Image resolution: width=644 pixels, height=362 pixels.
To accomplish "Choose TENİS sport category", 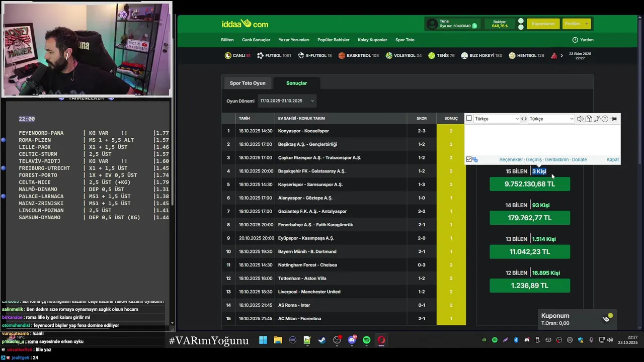I will point(441,55).
